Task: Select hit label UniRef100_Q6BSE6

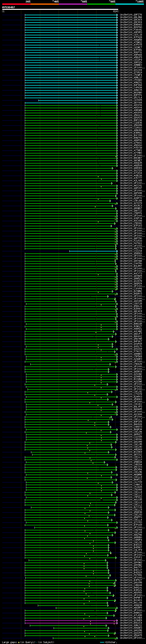Action: click(131, 168)
